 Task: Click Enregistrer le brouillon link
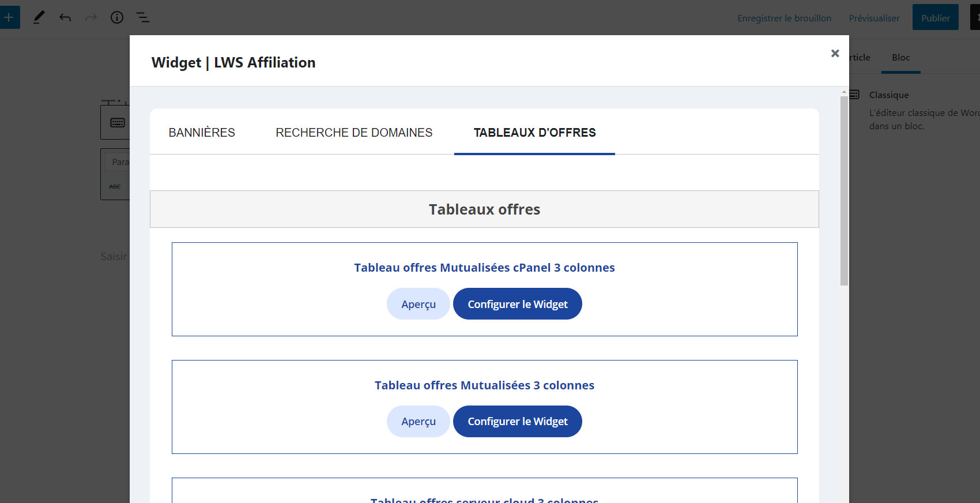tap(784, 18)
